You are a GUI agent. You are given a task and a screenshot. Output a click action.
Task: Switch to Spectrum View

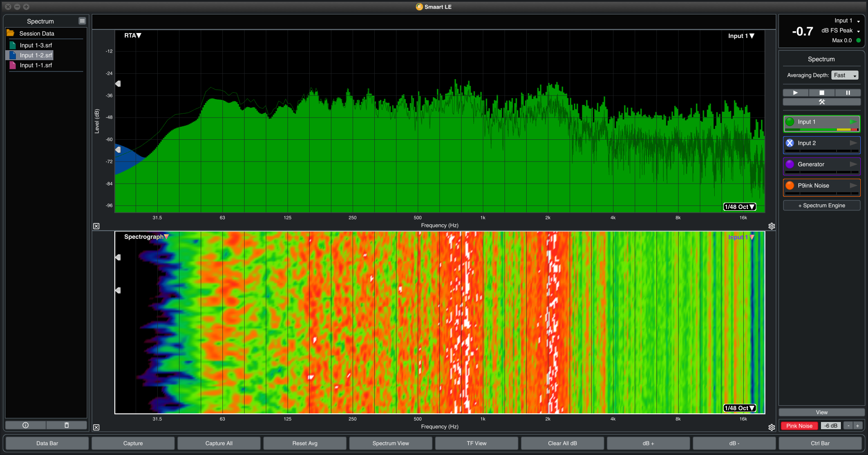click(391, 443)
